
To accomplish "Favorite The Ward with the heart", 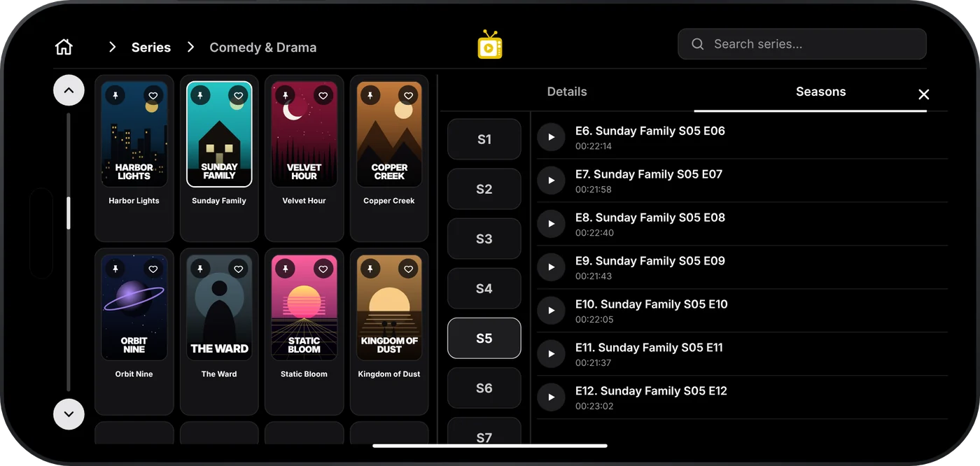I will (239, 269).
